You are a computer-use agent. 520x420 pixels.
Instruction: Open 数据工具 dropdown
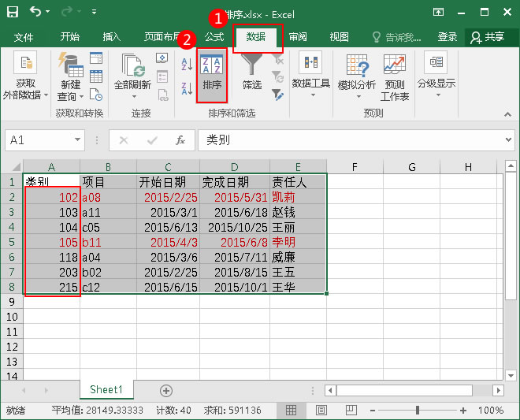[311, 76]
